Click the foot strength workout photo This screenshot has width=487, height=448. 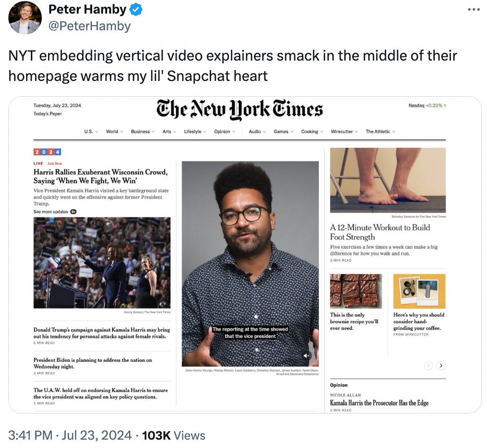(388, 180)
